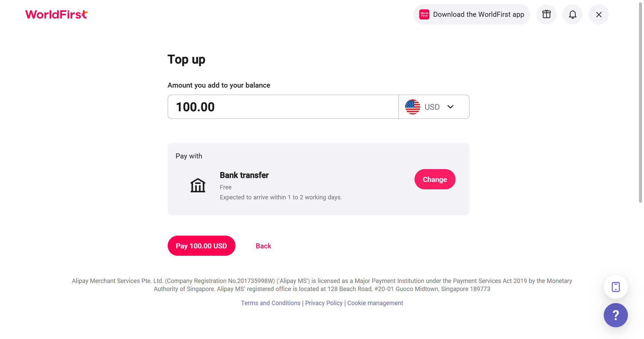The width and height of the screenshot is (644, 339).
Task: Close the top up page with X
Action: (x=599, y=14)
